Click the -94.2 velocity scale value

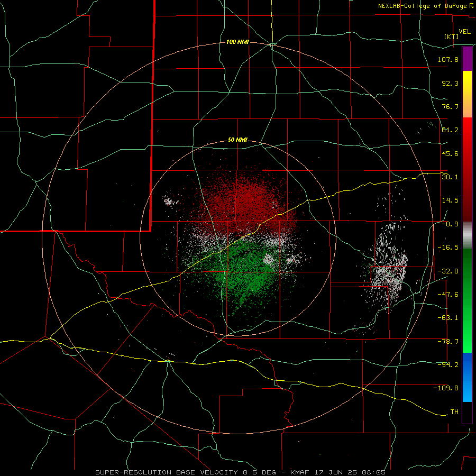click(x=448, y=365)
